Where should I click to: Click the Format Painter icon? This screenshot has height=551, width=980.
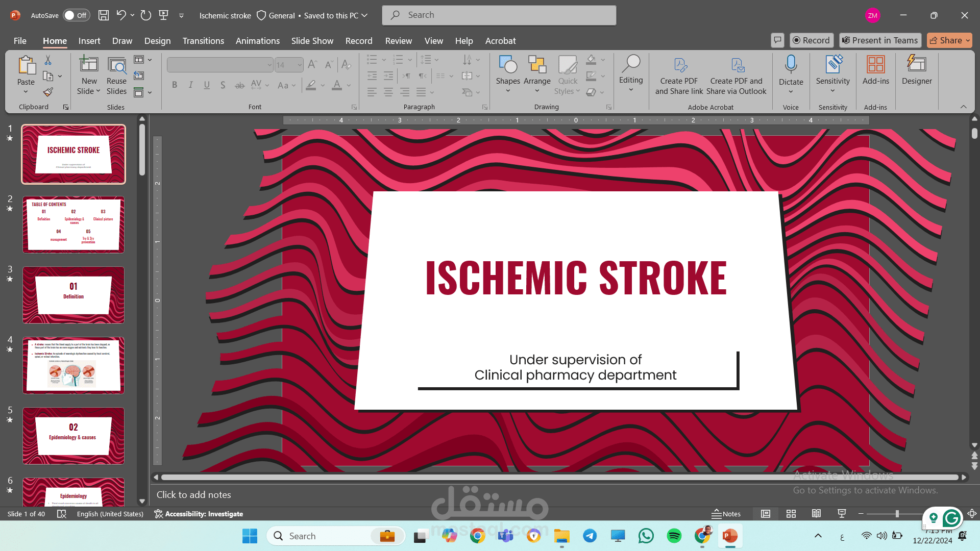(48, 92)
